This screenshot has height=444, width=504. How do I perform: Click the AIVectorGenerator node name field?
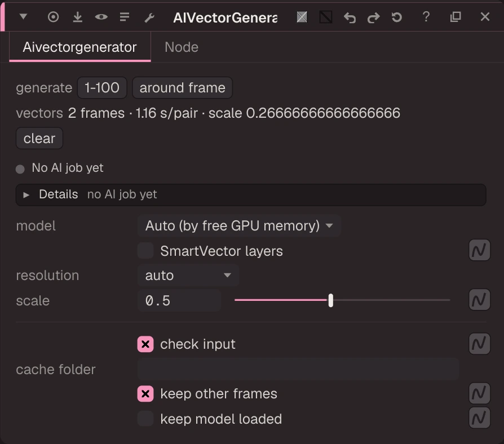coord(226,17)
